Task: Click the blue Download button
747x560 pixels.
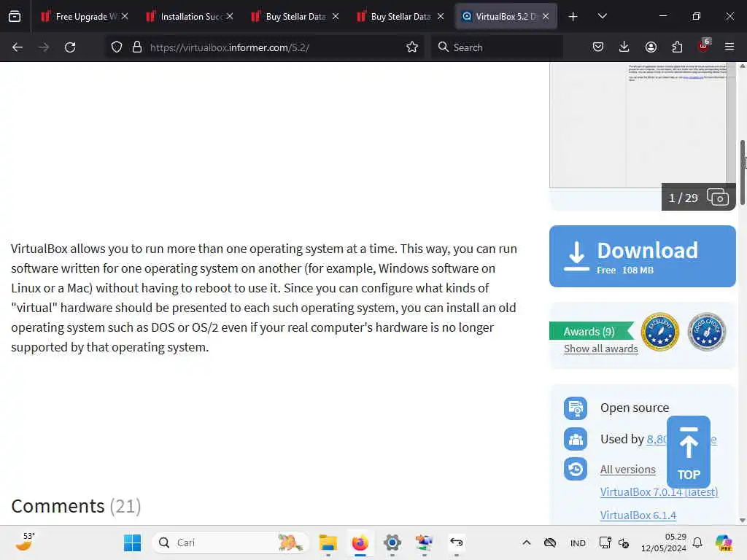Action: click(642, 256)
